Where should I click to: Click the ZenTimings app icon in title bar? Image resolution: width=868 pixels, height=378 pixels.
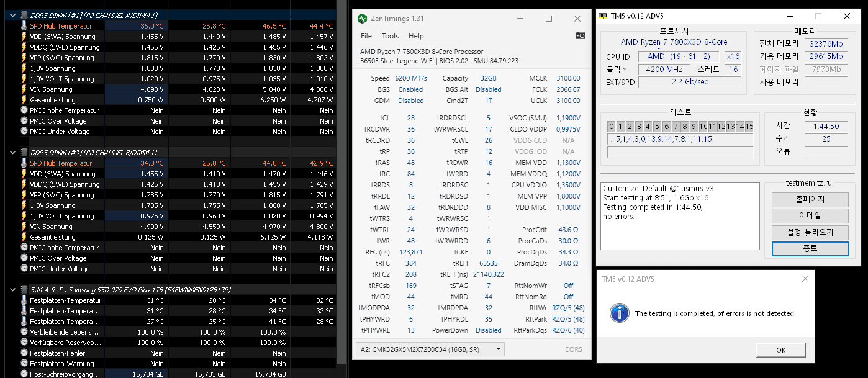click(x=362, y=19)
